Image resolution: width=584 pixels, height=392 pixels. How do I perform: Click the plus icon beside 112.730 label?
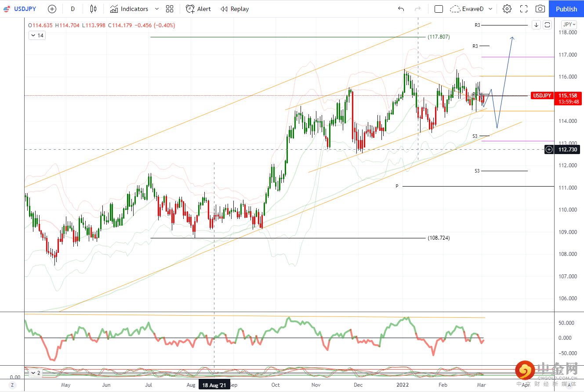point(549,150)
